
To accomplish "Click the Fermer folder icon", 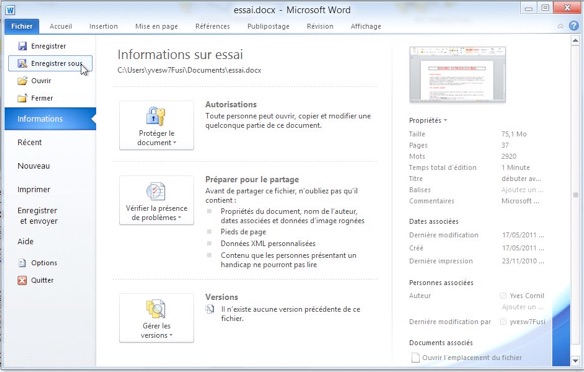I will click(22, 98).
